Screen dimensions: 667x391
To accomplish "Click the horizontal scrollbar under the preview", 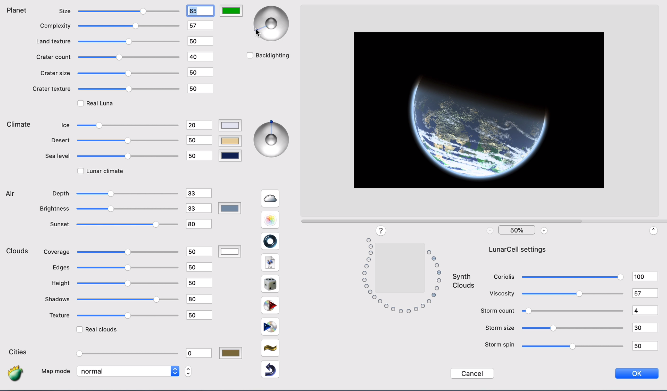I will 441,221.
